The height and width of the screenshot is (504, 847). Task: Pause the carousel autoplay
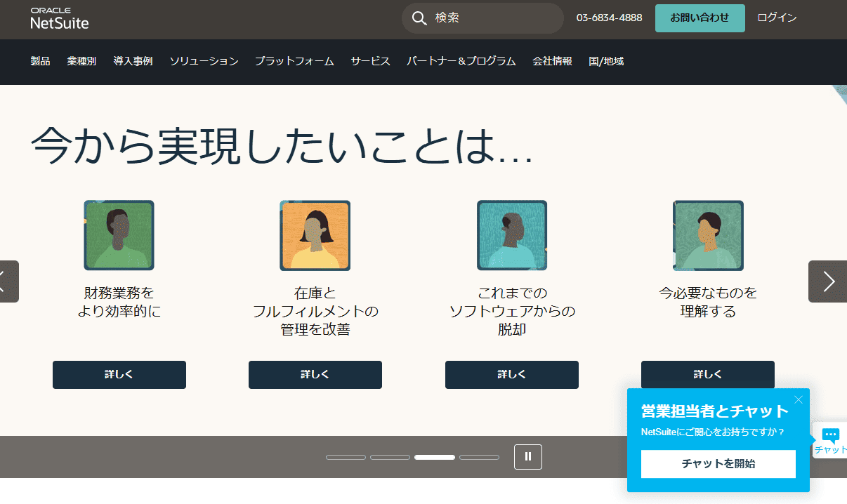pyautogui.click(x=528, y=456)
